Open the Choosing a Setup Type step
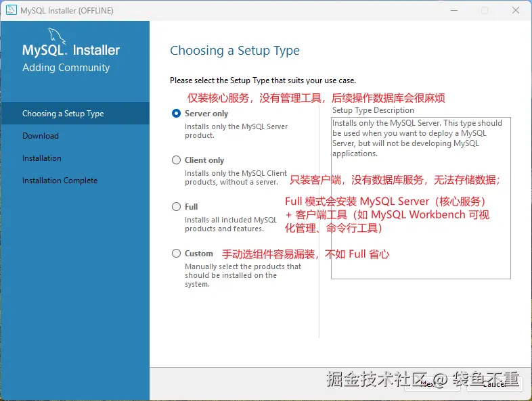 75,113
